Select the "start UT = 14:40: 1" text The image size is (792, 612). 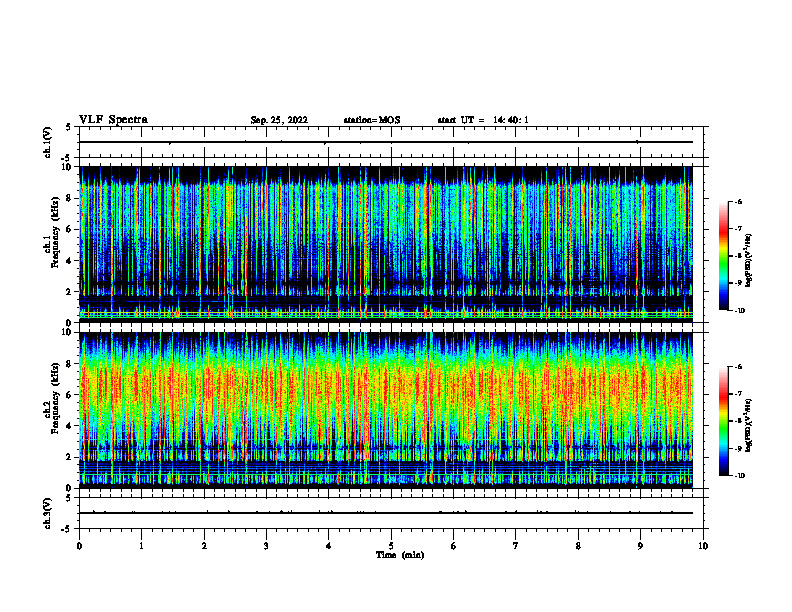(x=483, y=120)
